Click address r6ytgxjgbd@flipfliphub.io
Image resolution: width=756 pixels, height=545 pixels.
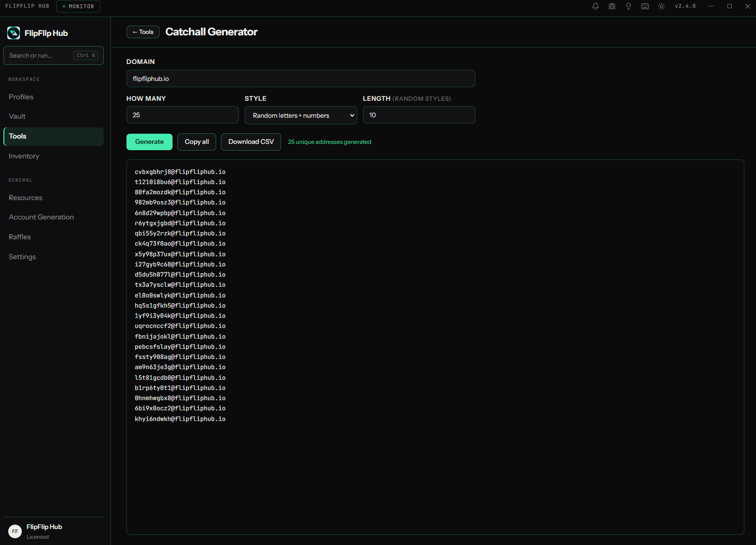tap(180, 223)
